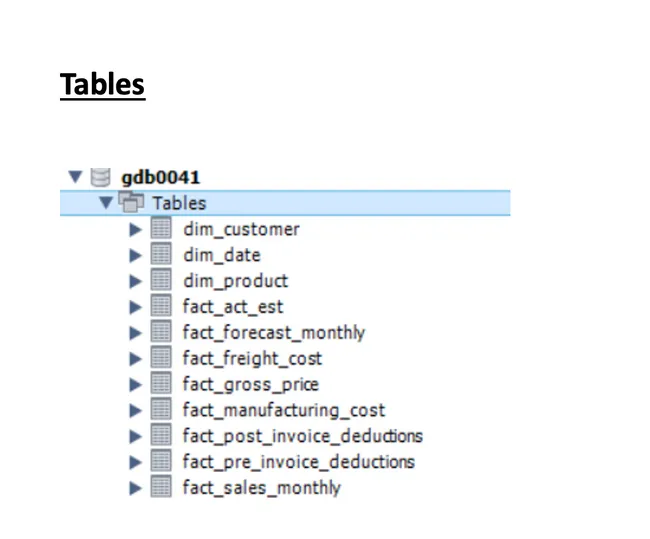Click the Tables heading text
The height and width of the screenshot is (539, 650).
[x=102, y=85]
